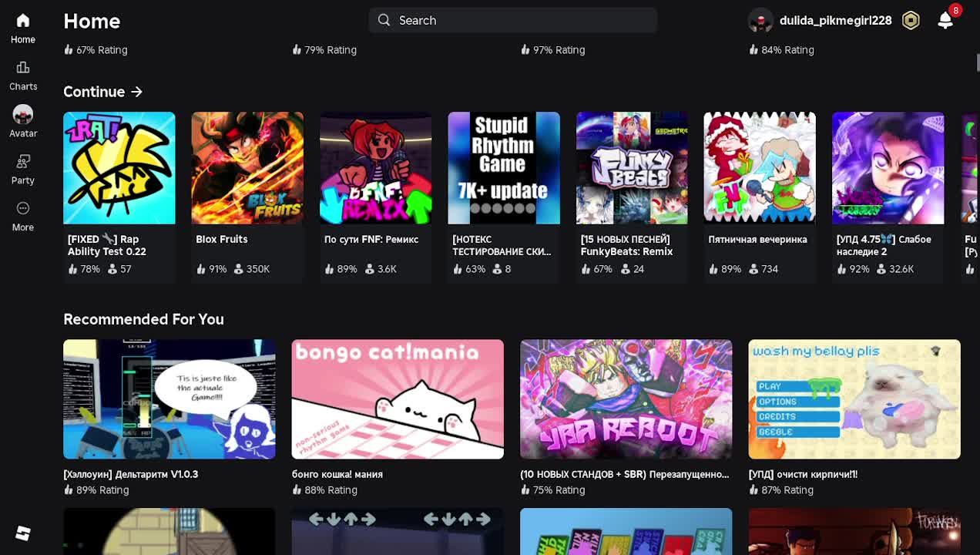
Task: Click the Roblox logo in sidebar corner
Action: [22, 533]
